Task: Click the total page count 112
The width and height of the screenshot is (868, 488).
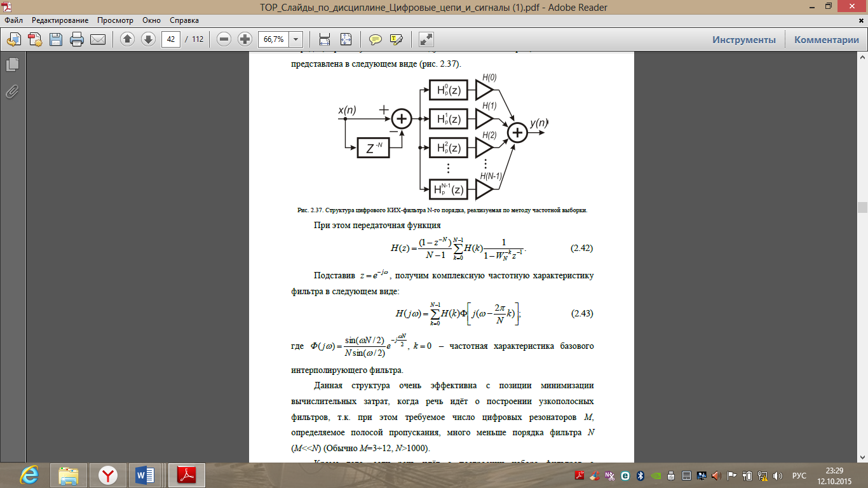Action: [x=198, y=39]
